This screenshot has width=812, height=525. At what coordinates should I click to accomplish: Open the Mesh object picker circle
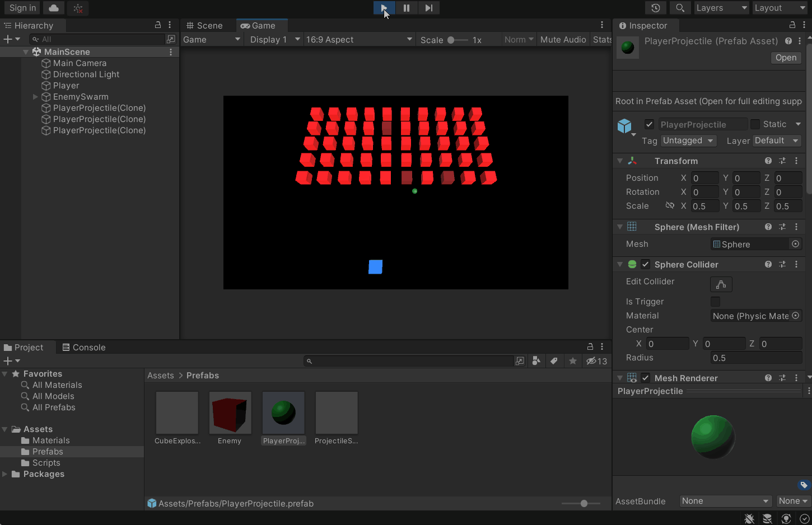click(x=795, y=244)
